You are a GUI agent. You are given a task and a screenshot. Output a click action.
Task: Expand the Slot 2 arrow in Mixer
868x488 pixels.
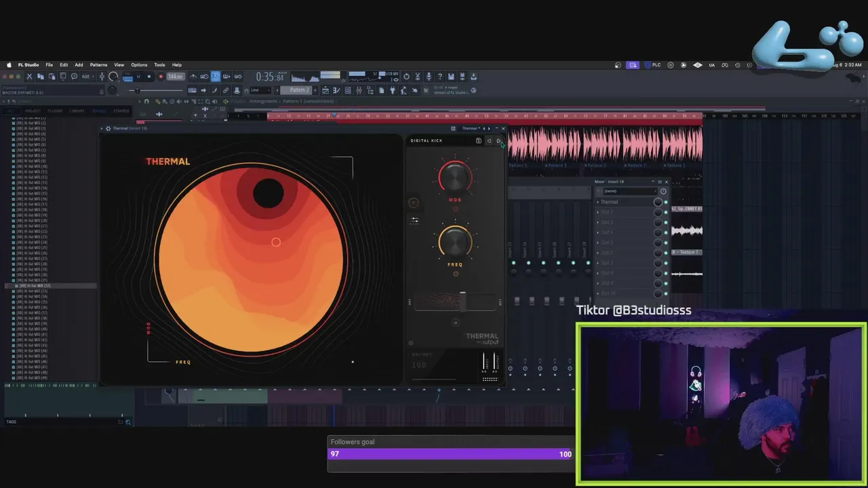coord(598,212)
